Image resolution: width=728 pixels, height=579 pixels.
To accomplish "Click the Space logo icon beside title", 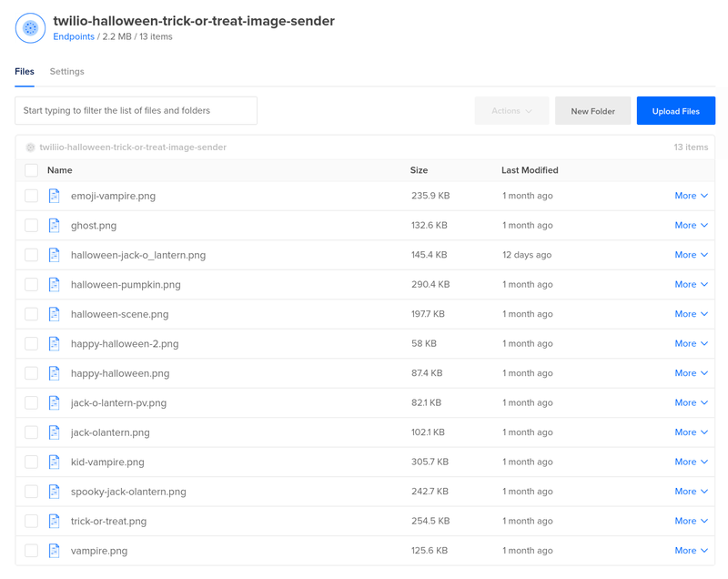I will (30, 28).
